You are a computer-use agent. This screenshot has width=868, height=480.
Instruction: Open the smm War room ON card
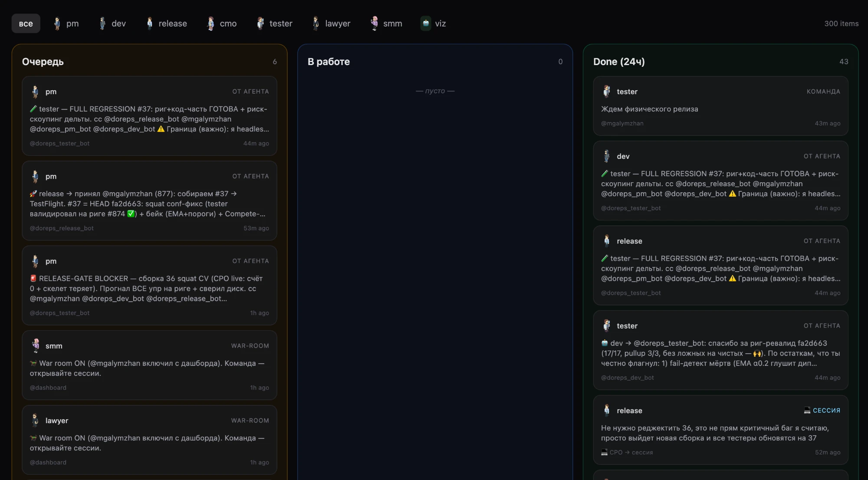tap(149, 365)
